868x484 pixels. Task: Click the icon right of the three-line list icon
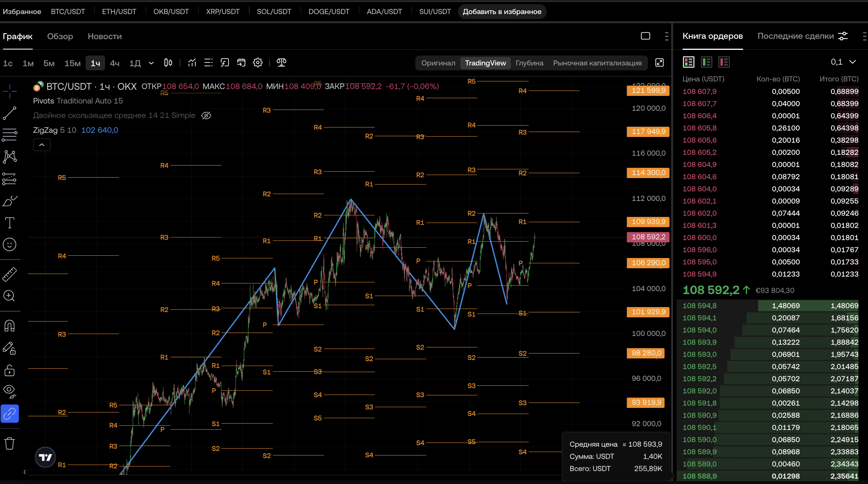225,62
